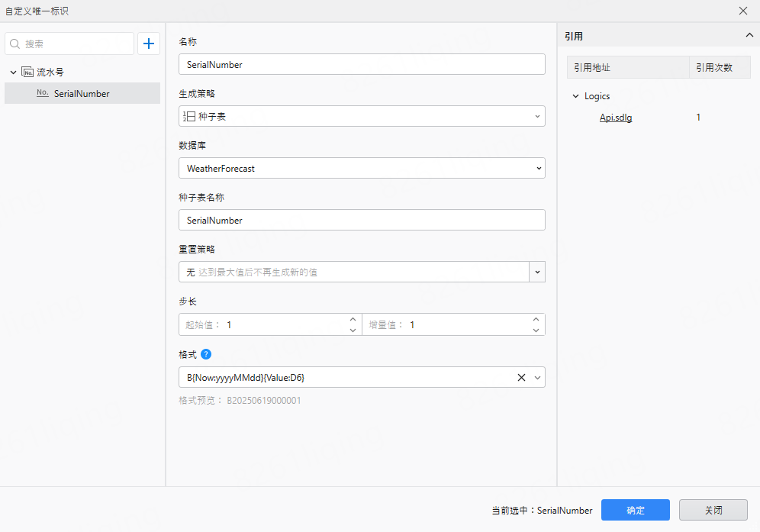Screen dimensions: 760x532
Task: Clear the format field with X icon
Action: click(x=522, y=377)
